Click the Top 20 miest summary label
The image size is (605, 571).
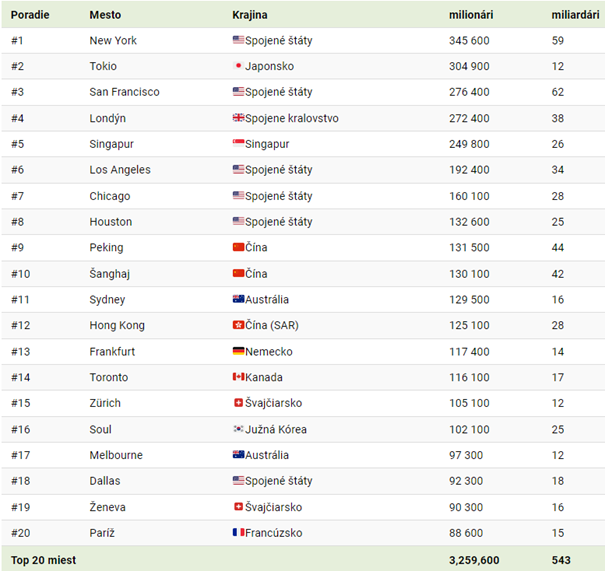43,560
